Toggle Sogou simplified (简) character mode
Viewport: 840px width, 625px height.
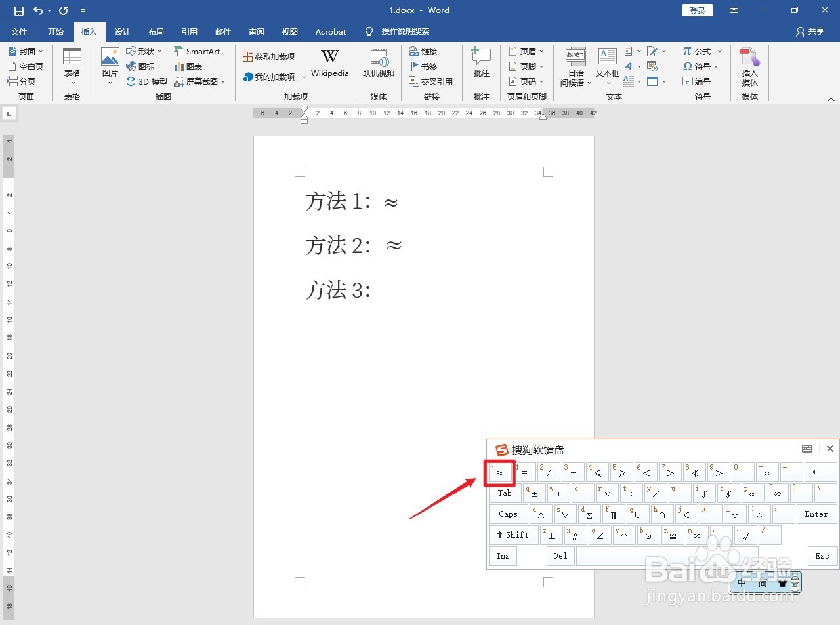[763, 583]
